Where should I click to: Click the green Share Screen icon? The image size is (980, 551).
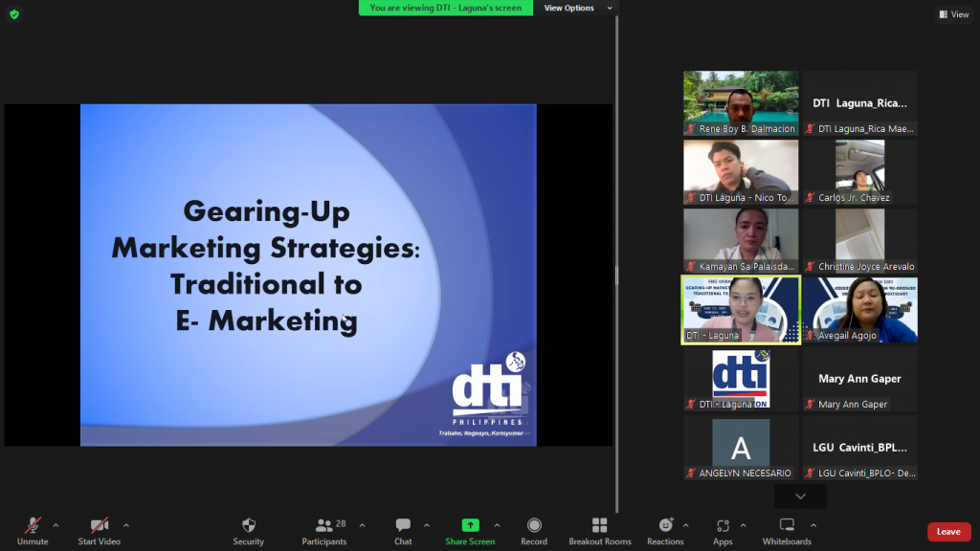point(470,525)
